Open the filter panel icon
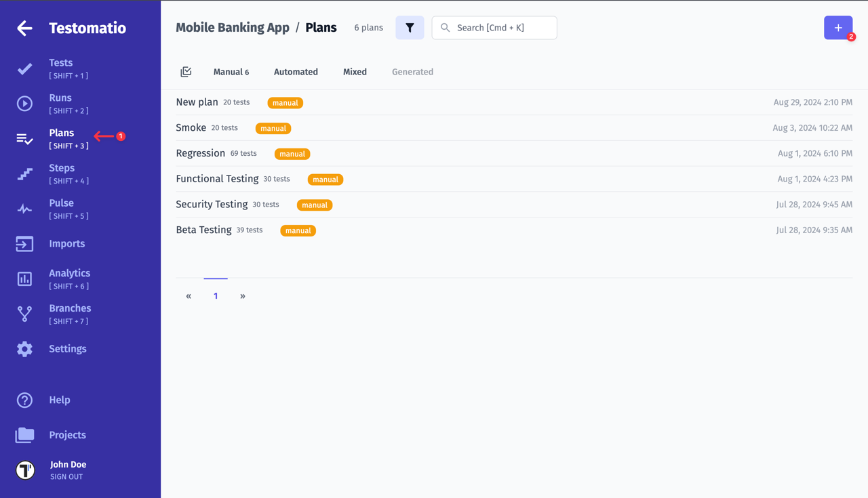The height and width of the screenshot is (498, 868). click(x=410, y=27)
